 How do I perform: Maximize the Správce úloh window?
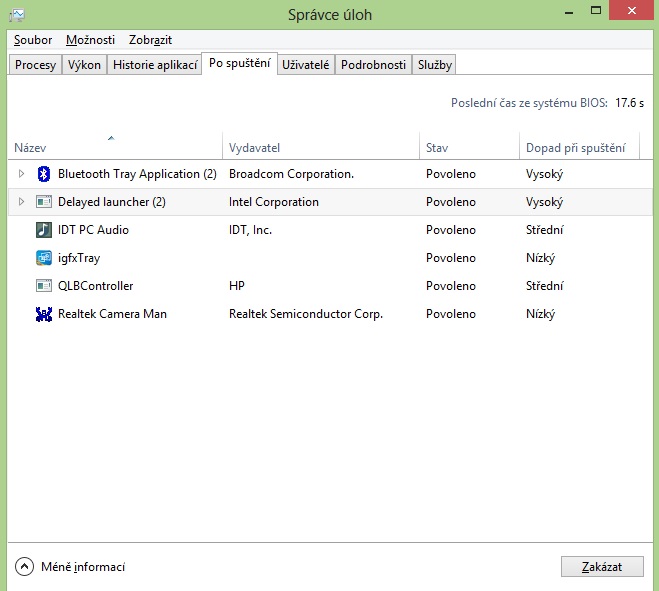click(596, 11)
